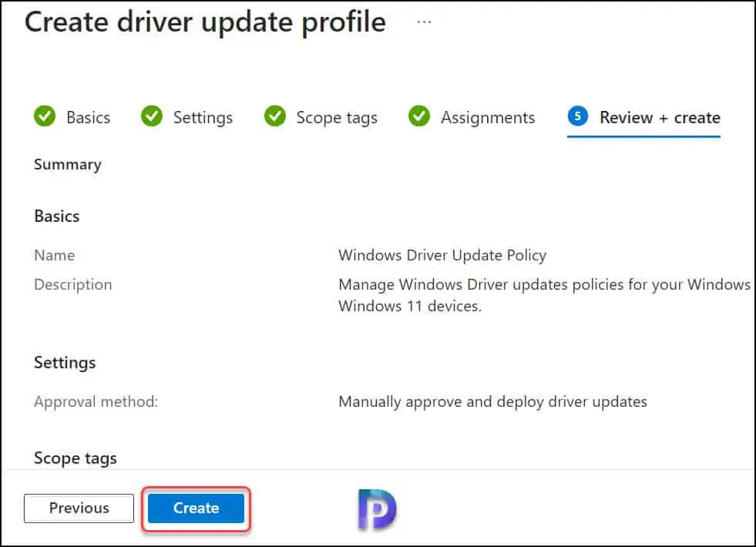756x547 pixels.
Task: Click the green checkmark icon for Assignments
Action: click(x=419, y=116)
